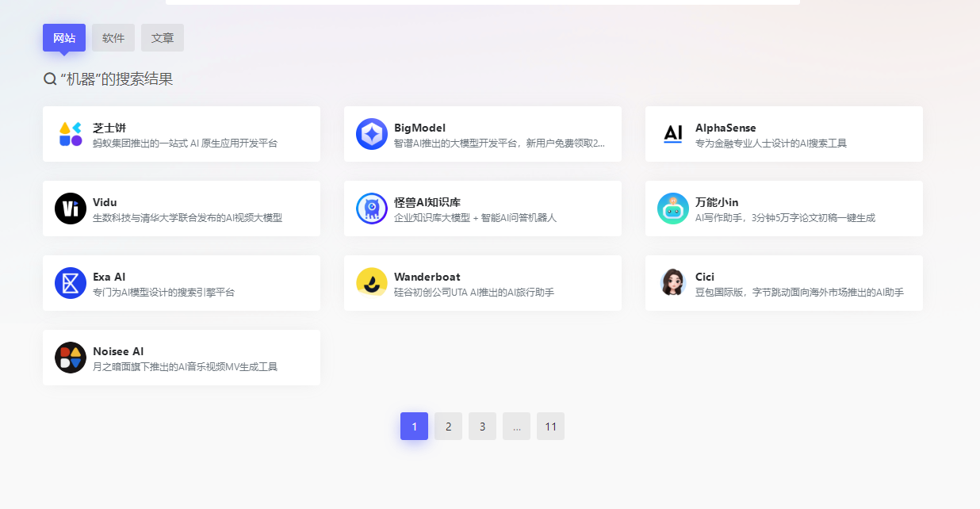Click description “专为金融专业人士设计的AI搜索工具”

pos(771,144)
